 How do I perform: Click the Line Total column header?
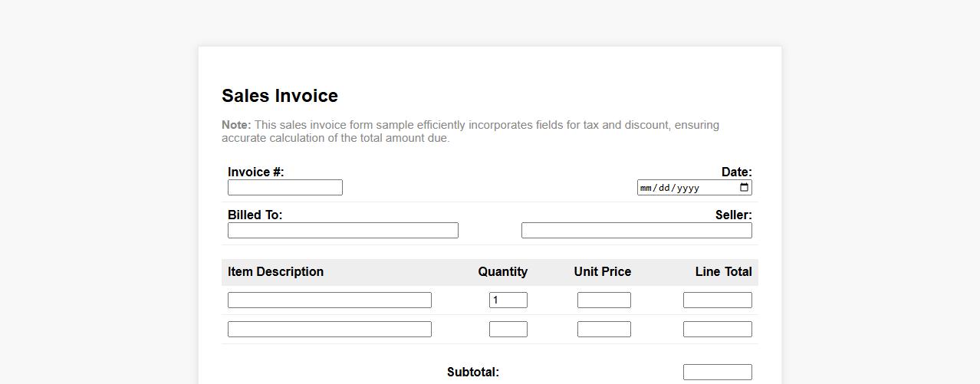pyautogui.click(x=724, y=271)
